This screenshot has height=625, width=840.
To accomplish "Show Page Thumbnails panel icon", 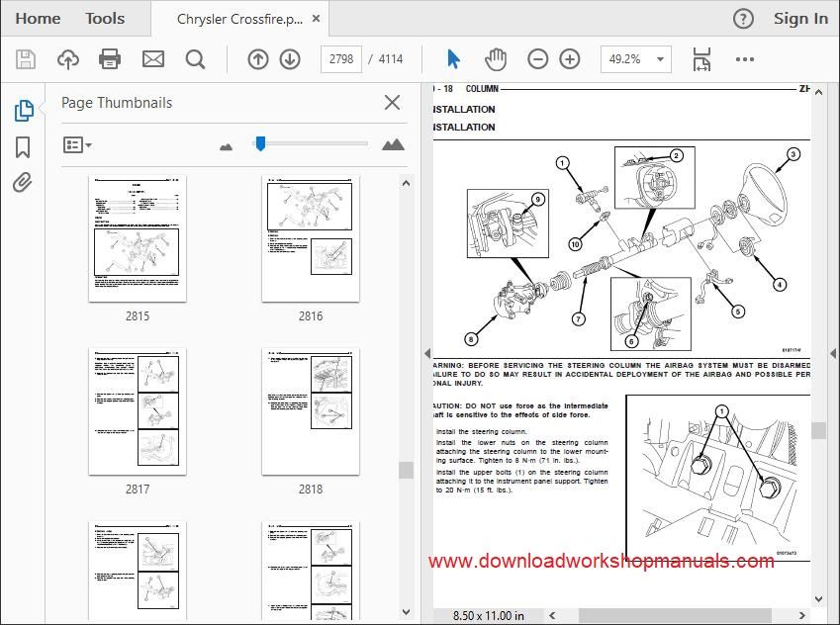I will coord(23,111).
